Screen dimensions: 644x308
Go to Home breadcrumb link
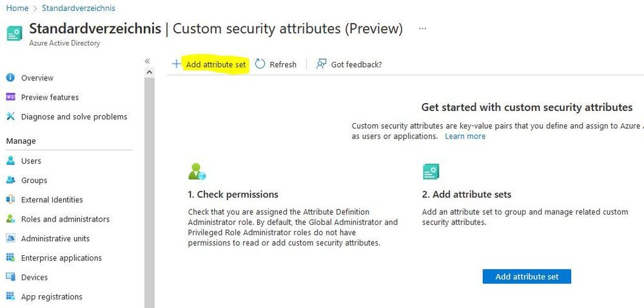[x=17, y=8]
